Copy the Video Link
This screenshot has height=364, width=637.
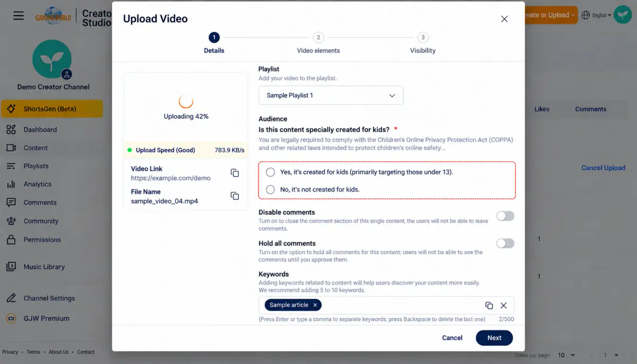(x=235, y=173)
